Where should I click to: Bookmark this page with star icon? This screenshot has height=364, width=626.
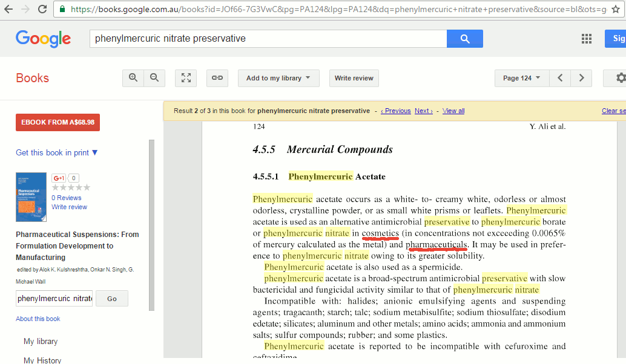(616, 9)
